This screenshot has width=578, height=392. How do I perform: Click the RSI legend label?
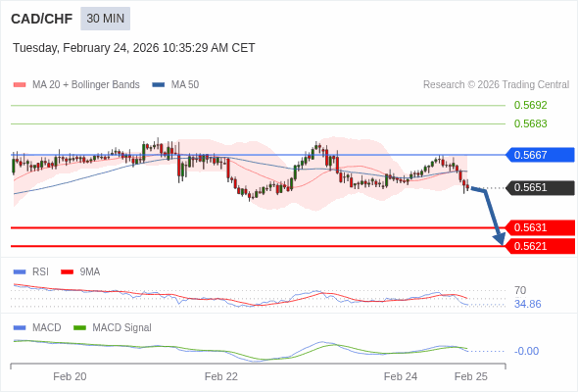(40, 272)
